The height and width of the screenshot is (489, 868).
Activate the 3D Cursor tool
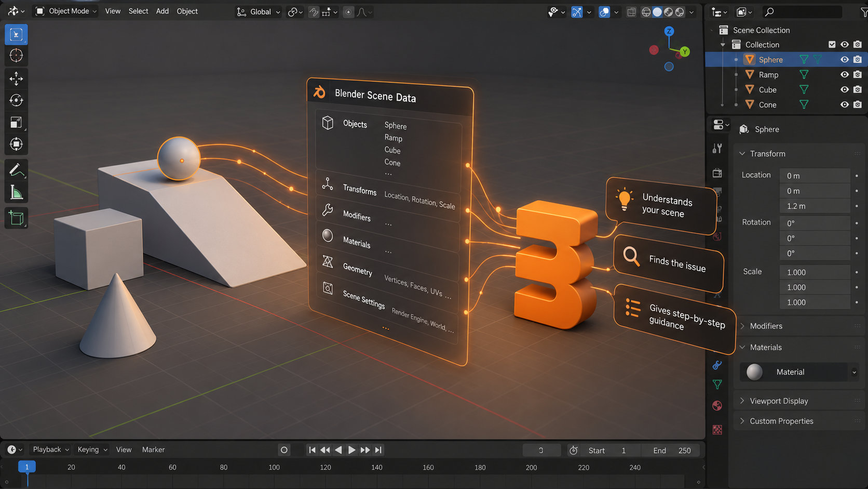[16, 55]
